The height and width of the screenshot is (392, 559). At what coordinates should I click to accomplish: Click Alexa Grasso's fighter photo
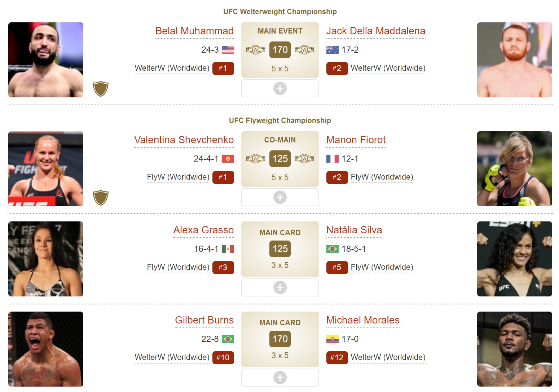[46, 259]
